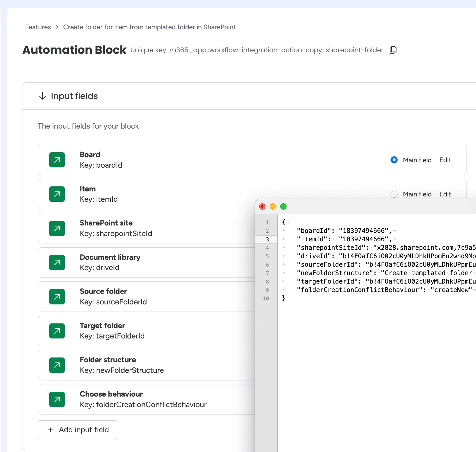Copy the unique key with clipboard icon

pos(393,50)
